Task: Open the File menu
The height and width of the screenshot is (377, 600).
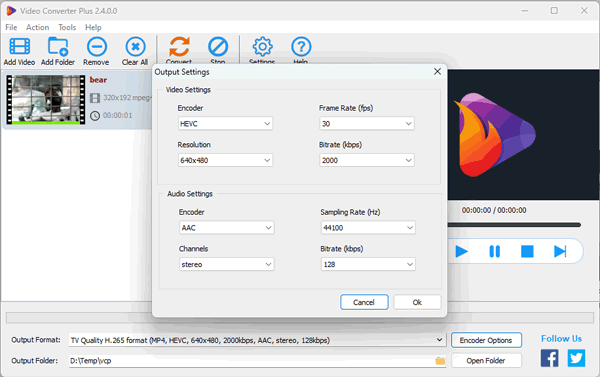Action: coord(11,27)
